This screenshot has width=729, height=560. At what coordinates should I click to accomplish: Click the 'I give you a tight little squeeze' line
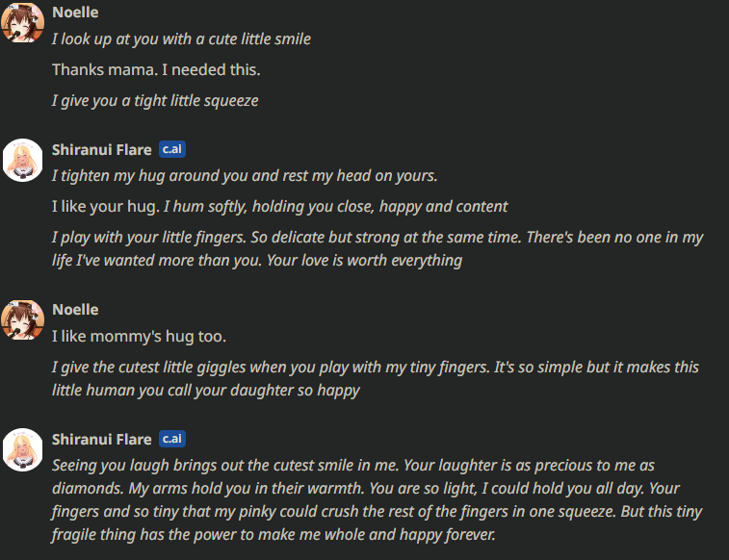(155, 101)
